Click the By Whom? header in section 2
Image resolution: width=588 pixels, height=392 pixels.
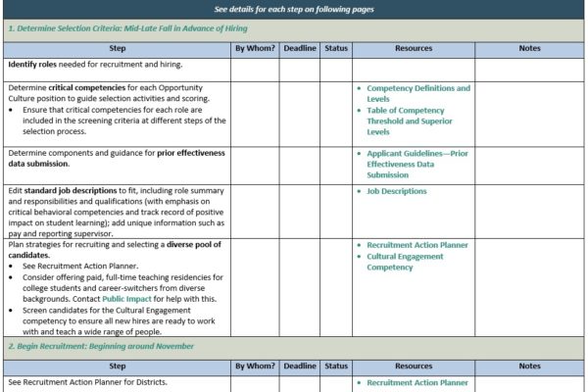255,367
